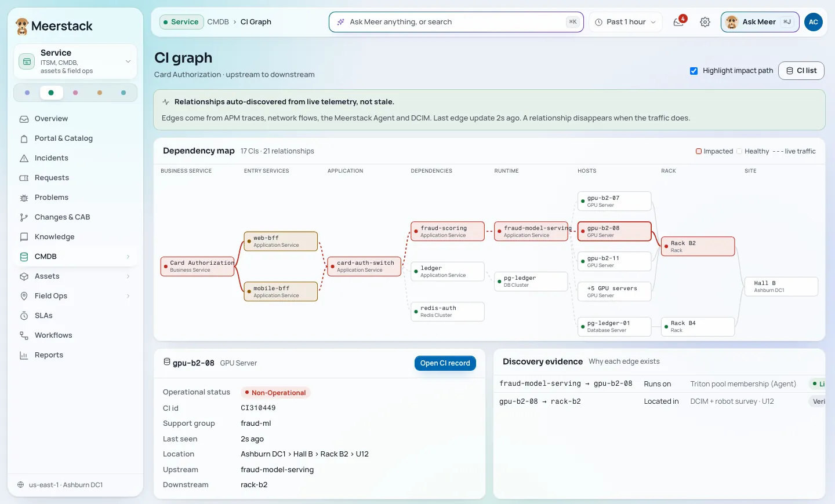Screen dimensions: 835x504
Task: Toggle the Impacted legend filter
Action: pos(714,151)
